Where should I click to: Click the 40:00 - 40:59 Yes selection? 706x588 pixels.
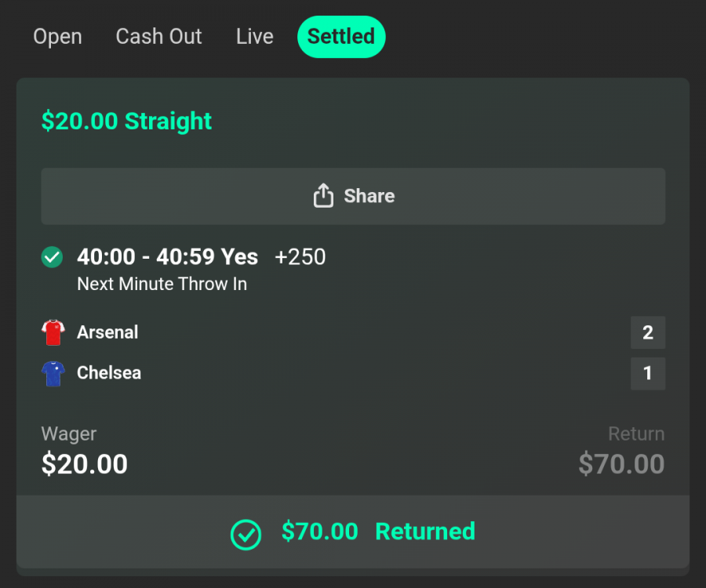pyautogui.click(x=167, y=256)
